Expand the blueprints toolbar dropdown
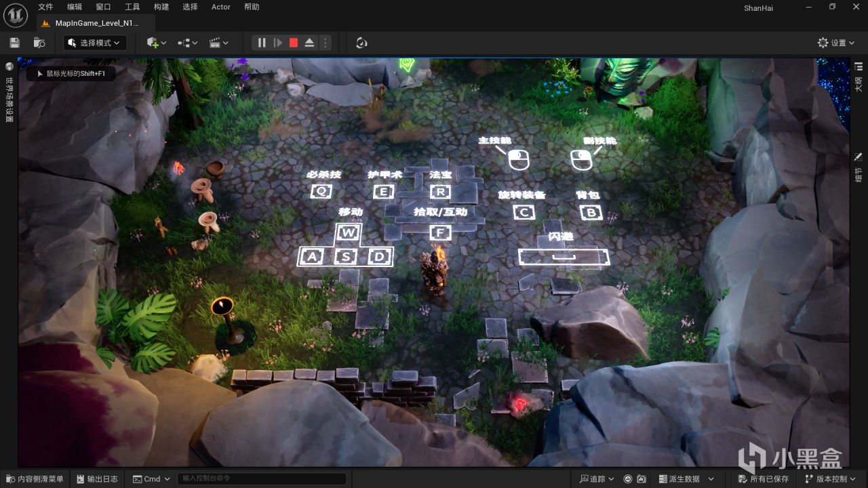The width and height of the screenshot is (868, 488). (187, 43)
